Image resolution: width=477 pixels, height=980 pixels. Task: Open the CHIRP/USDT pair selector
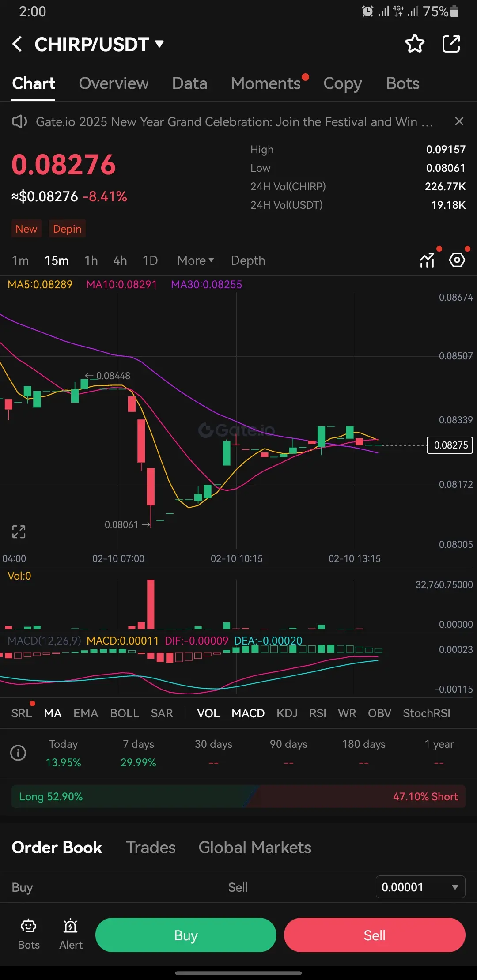pos(99,44)
